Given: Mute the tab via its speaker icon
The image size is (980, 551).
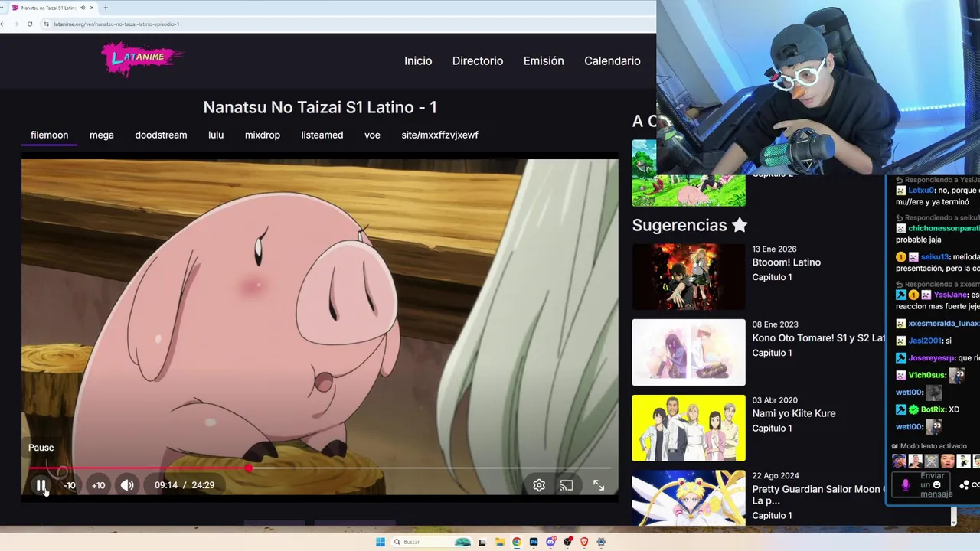Looking at the screenshot, I should pyautogui.click(x=82, y=8).
